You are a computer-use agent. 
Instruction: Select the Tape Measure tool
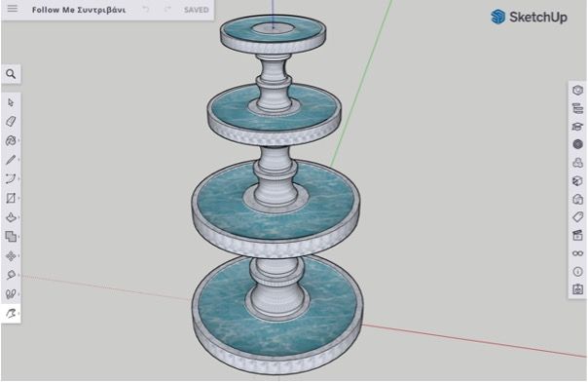[11, 275]
